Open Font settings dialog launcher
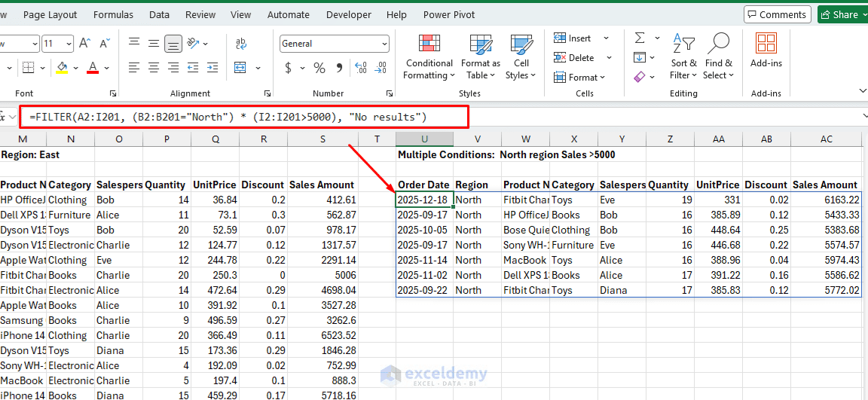This screenshot has height=400, width=868. tap(113, 93)
